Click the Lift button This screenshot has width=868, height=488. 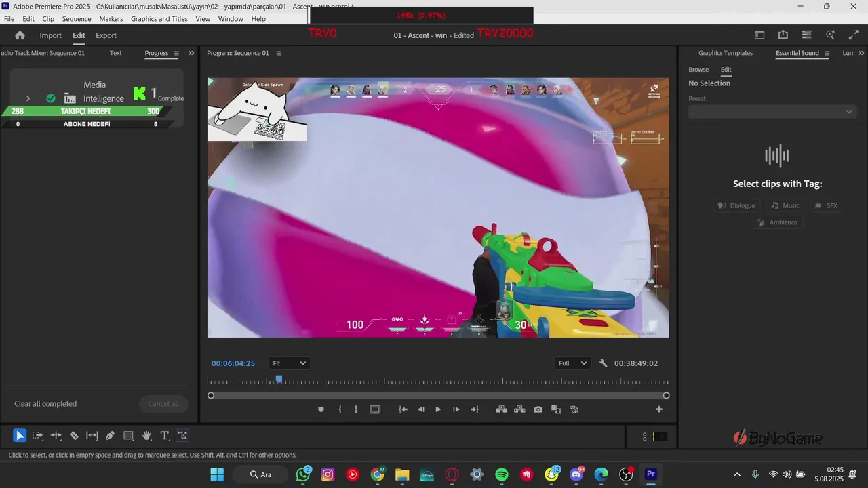coord(501,409)
